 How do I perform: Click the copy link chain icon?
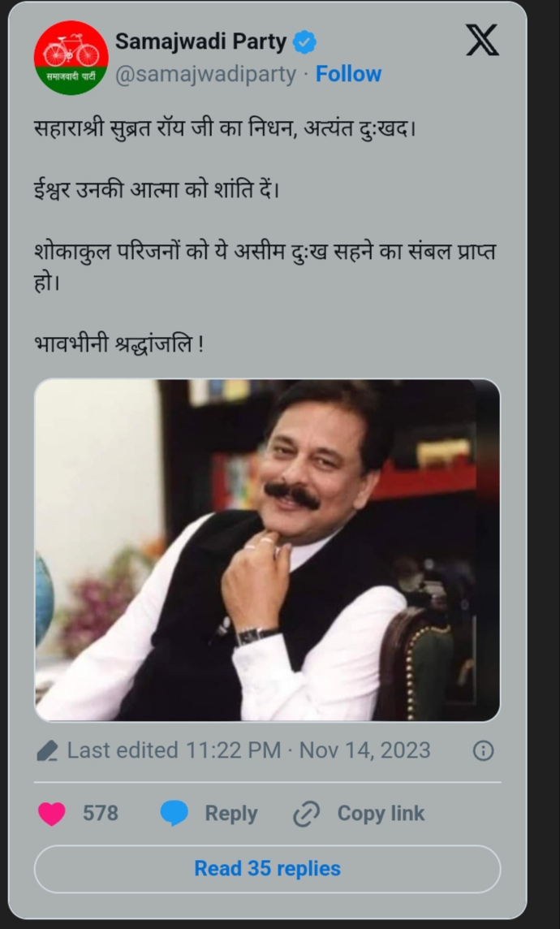point(307,814)
